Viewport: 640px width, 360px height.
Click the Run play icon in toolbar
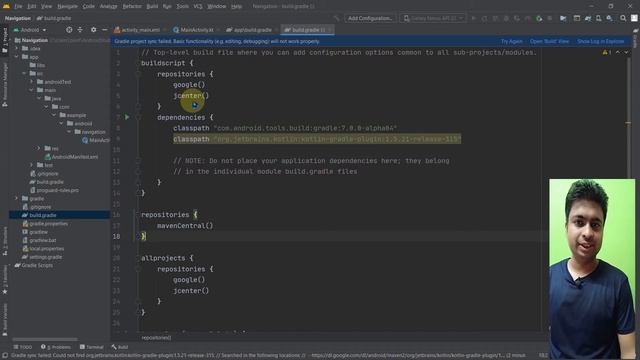point(473,18)
